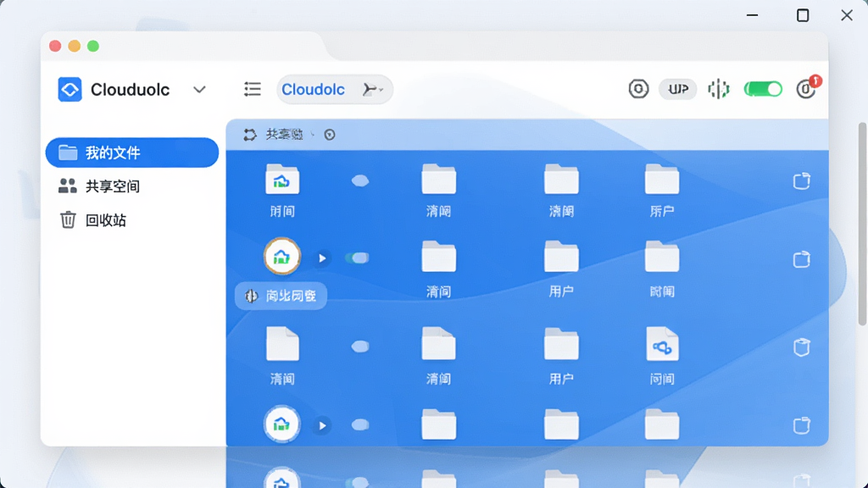The height and width of the screenshot is (488, 868).
Task: Click the vertical scrollbar at the right edge
Action: click(862, 224)
